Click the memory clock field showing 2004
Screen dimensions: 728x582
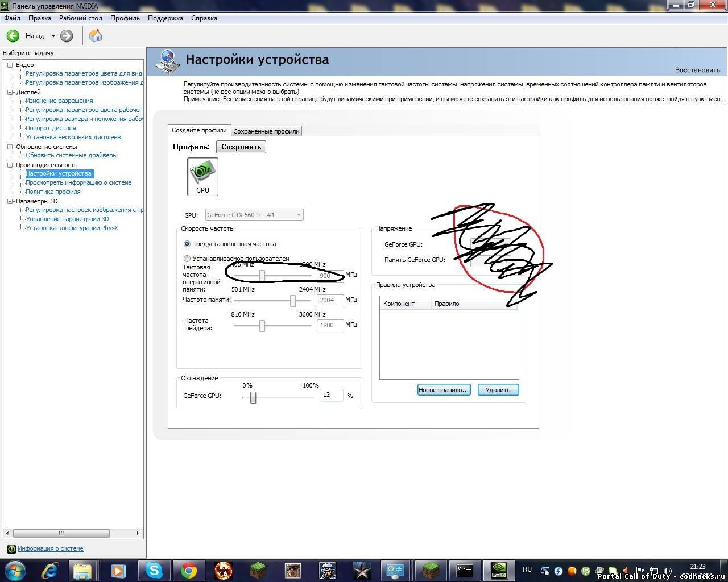[330, 300]
